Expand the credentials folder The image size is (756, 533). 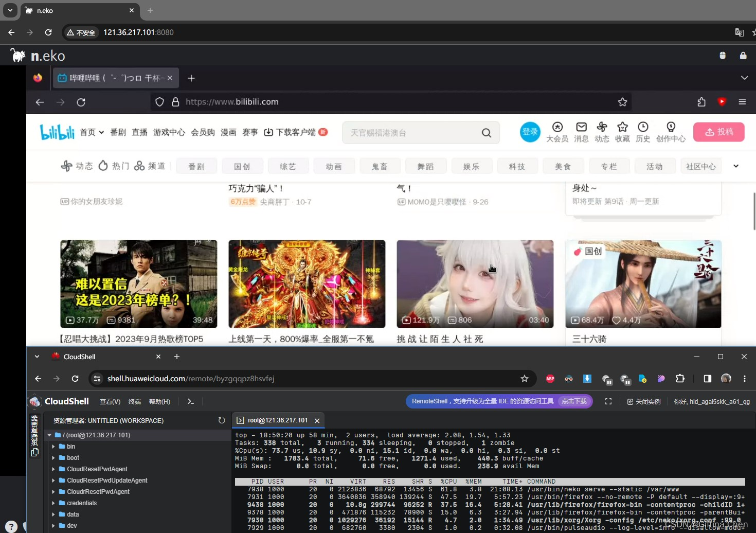tap(53, 503)
